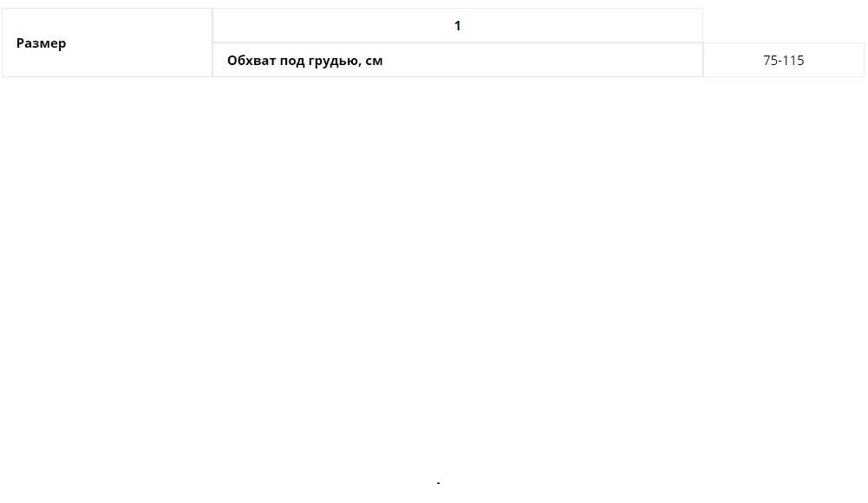Click the unit "см" in the measurement label
The height and width of the screenshot is (503, 868).
coord(374,61)
